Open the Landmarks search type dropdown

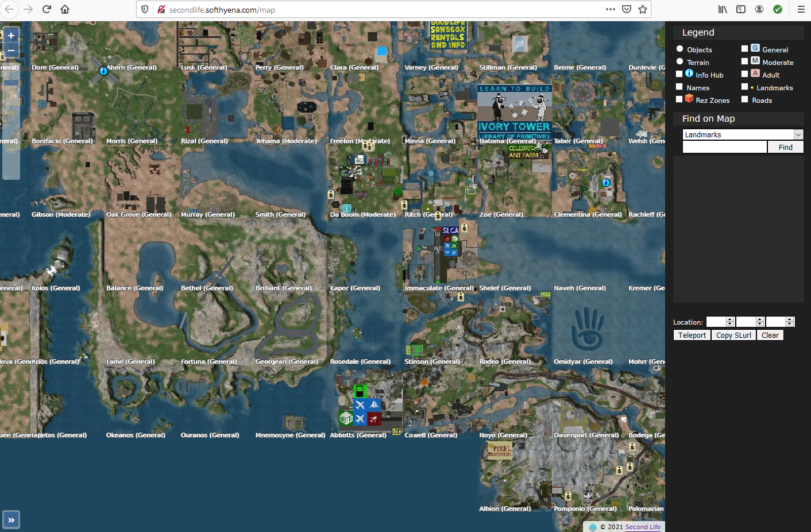coord(798,134)
